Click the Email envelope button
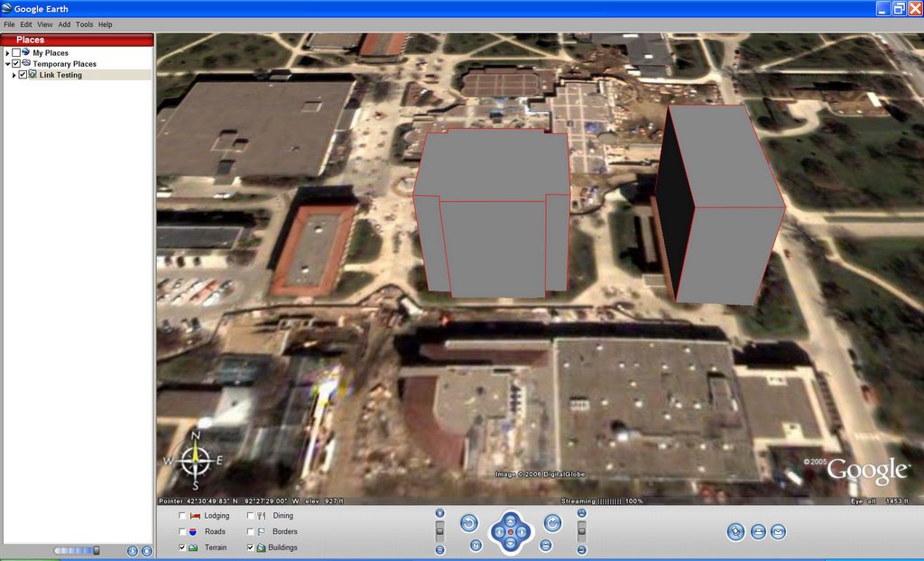Image resolution: width=924 pixels, height=561 pixels. pos(778,532)
